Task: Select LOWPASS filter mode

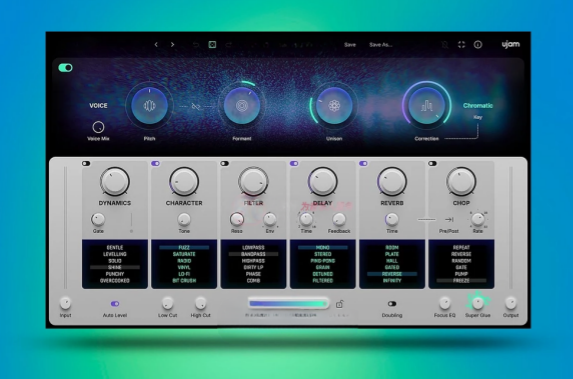Action: pyautogui.click(x=253, y=247)
